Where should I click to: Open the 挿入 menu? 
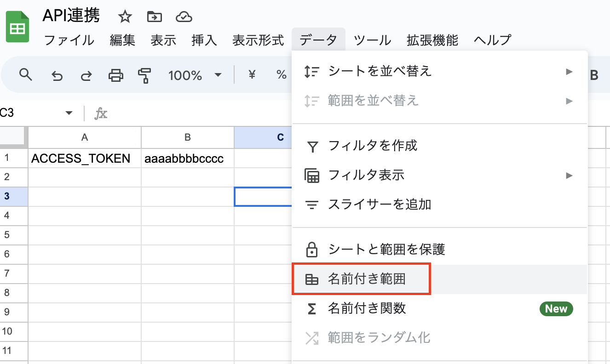[x=204, y=40]
